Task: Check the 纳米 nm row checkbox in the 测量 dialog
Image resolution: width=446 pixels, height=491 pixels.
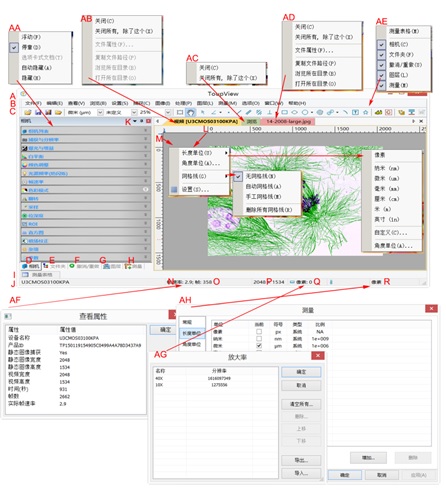Action: click(x=259, y=339)
